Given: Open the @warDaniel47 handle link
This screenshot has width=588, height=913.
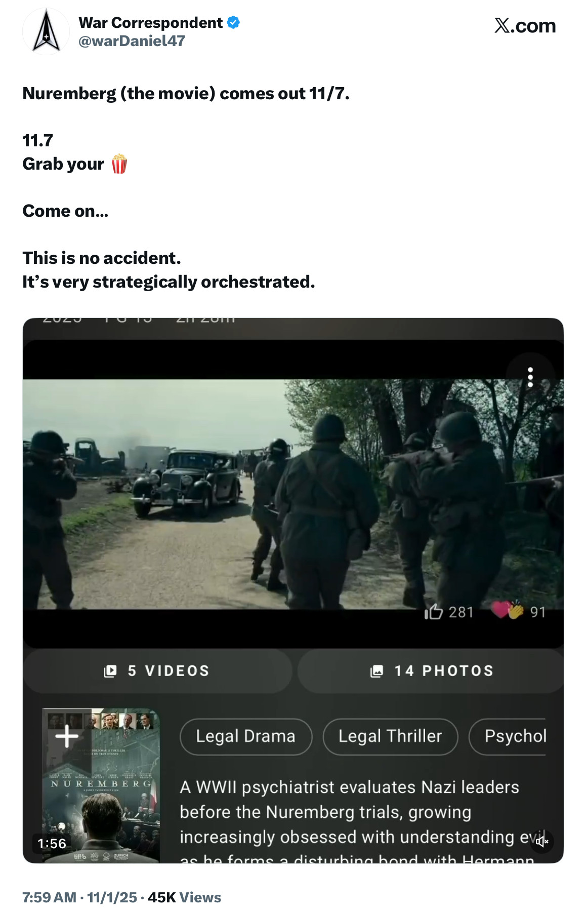Looking at the screenshot, I should click(132, 41).
